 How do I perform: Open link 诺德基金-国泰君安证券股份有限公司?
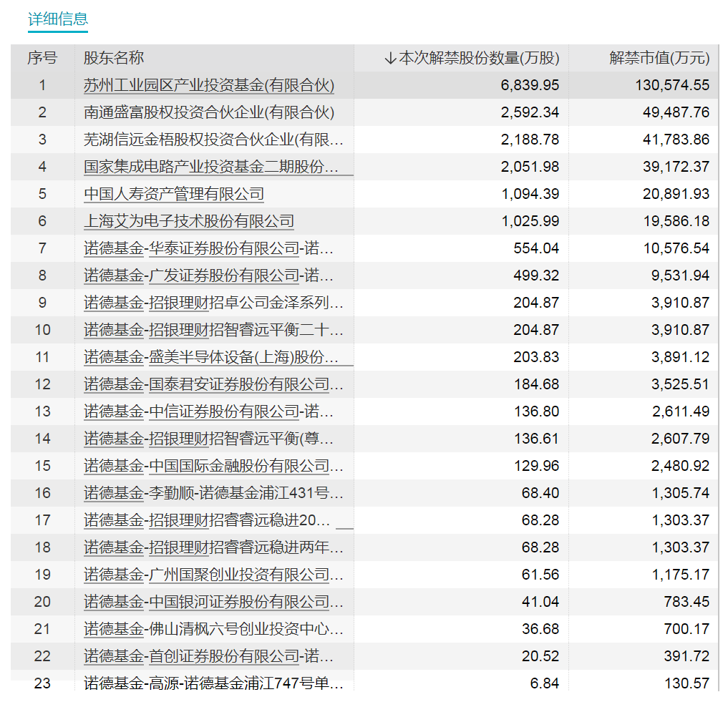213,384
